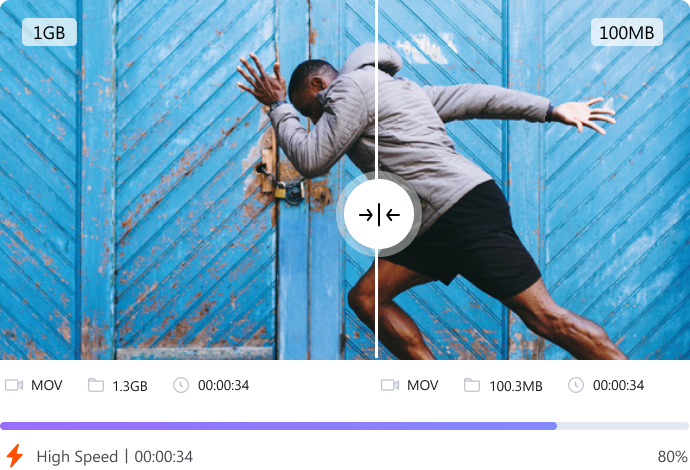The image size is (690, 470).
Task: Click the camera icon beside the left MOV label
Action: point(14,385)
